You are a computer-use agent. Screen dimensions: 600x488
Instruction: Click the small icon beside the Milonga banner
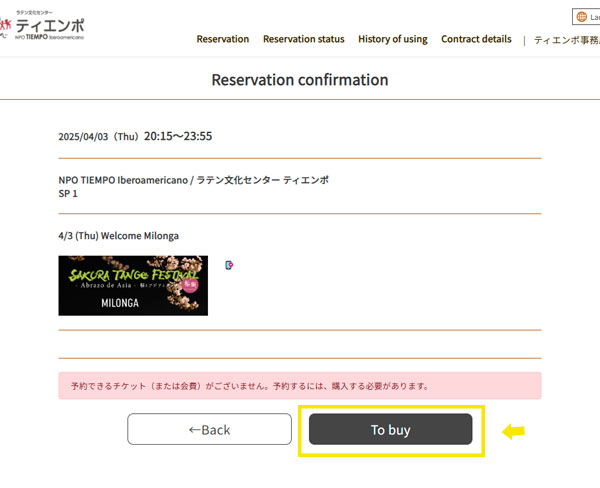[x=229, y=265]
